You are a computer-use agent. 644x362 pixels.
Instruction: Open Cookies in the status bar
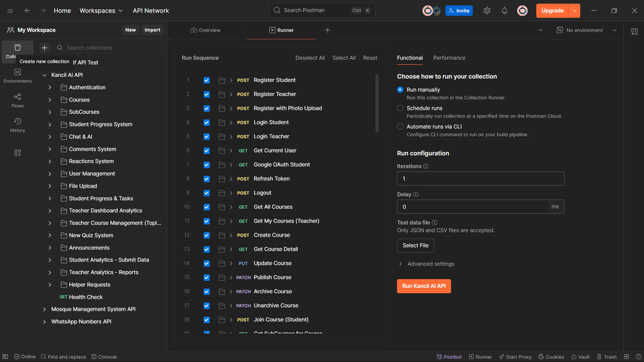click(x=551, y=357)
